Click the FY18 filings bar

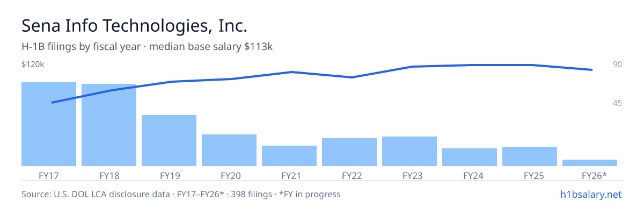pyautogui.click(x=109, y=125)
